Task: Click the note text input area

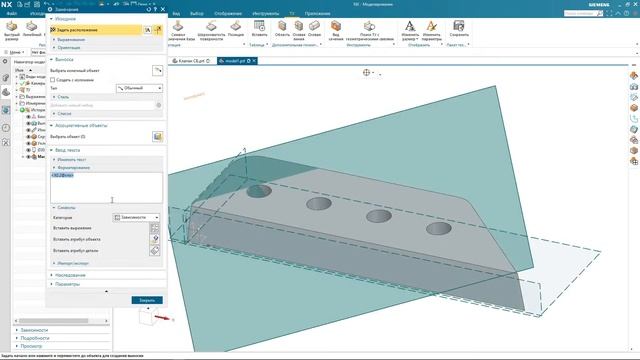Action: click(106, 188)
